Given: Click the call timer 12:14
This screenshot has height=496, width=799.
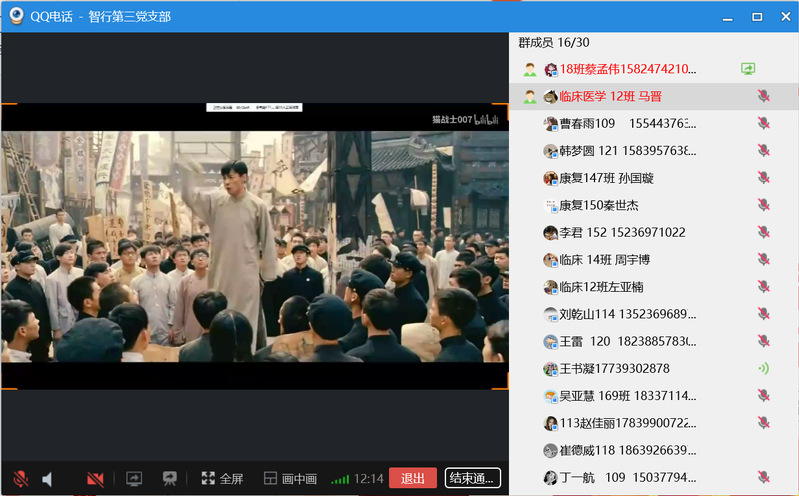Looking at the screenshot, I should (368, 479).
